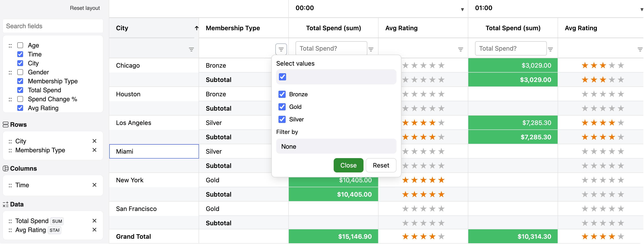644x245 pixels.
Task: Grab the drag handle next to Gender field
Action: tap(10, 72)
